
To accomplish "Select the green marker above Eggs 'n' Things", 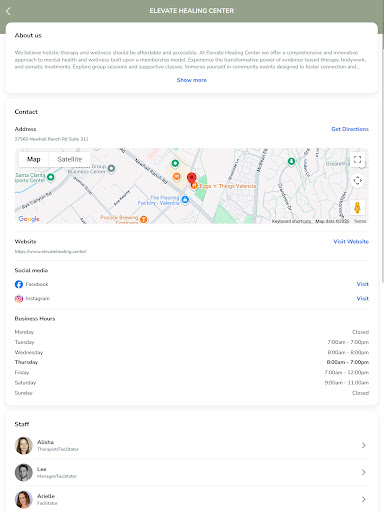I will (175, 163).
